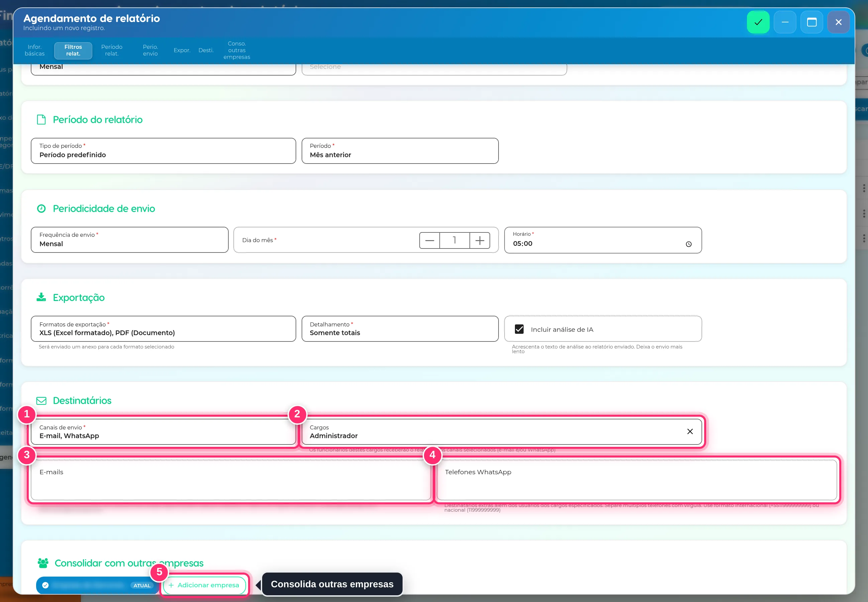Select the ATUAL company chip
The width and height of the screenshot is (868, 602).
[97, 585]
